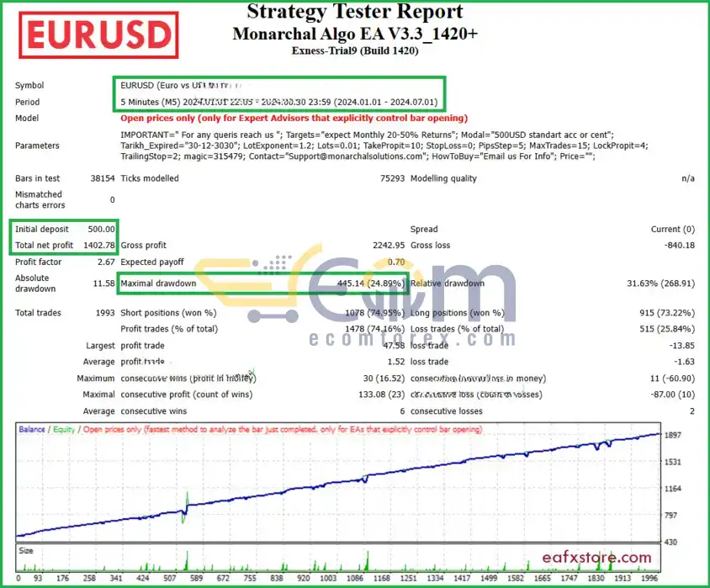Click 'Profit trades (% of total)' label
This screenshot has height=588, width=710.
tap(169, 329)
